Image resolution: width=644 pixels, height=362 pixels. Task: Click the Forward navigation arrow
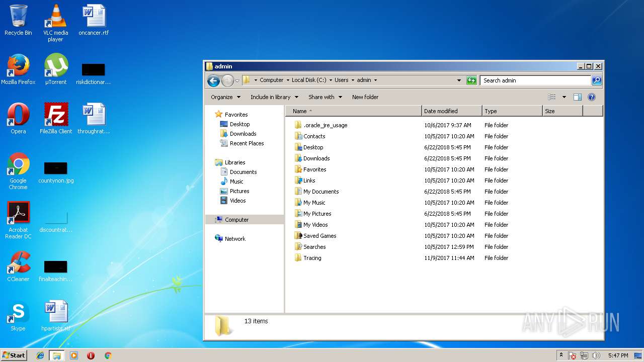[227, 80]
